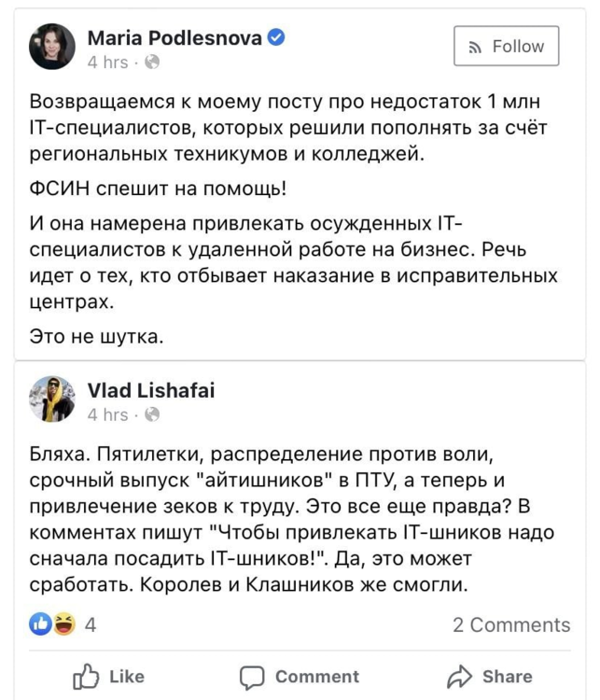Image resolution: width=600 pixels, height=700 pixels.
Task: Click the public globe icon on Maria's post
Action: click(x=152, y=63)
